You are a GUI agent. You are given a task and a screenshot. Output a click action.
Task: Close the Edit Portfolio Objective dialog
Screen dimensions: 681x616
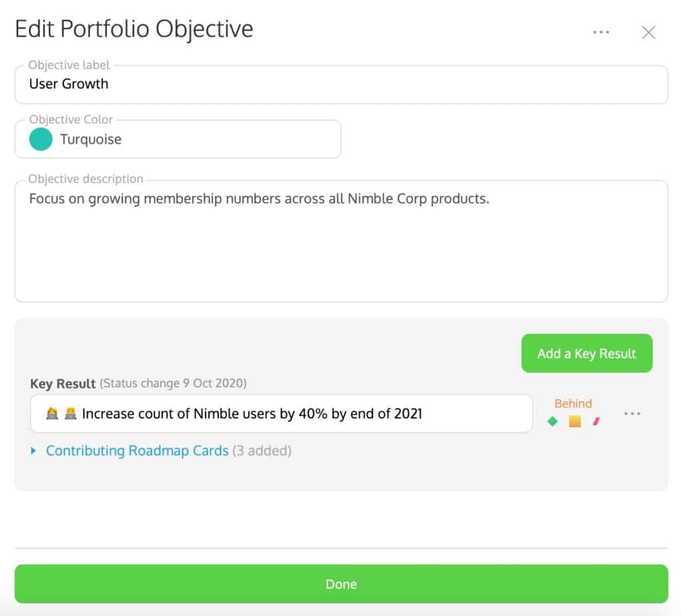pos(648,31)
